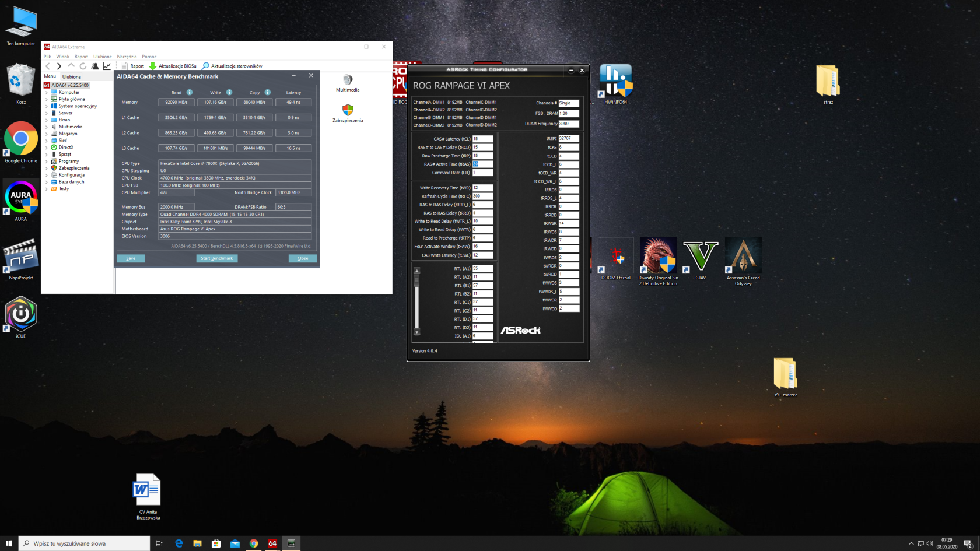Click the Aktualizacje BIOSu green arrow

(x=153, y=66)
